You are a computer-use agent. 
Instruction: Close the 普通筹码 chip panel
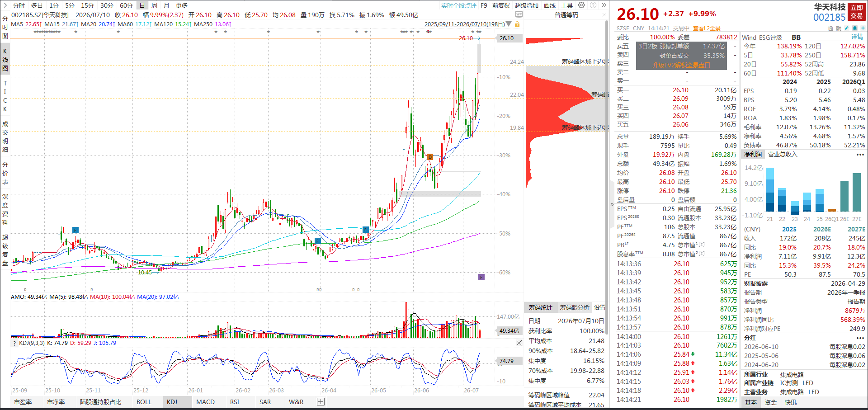604,15
